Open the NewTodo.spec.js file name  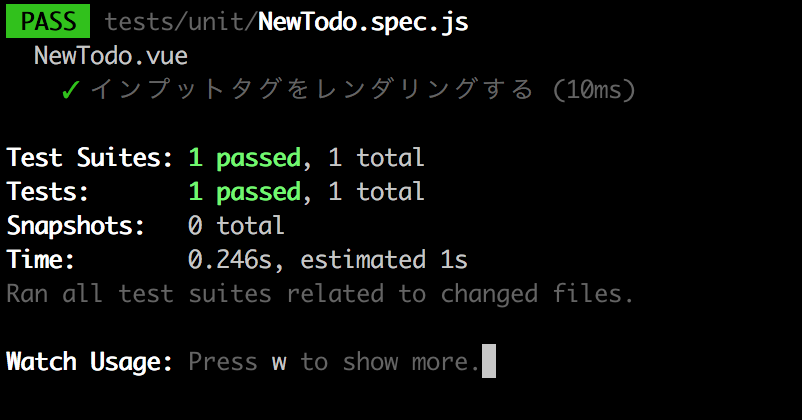(362, 21)
